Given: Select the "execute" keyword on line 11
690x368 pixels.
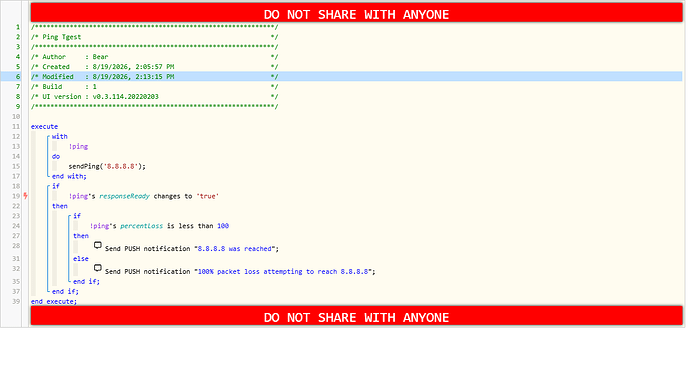Looking at the screenshot, I should coord(44,126).
